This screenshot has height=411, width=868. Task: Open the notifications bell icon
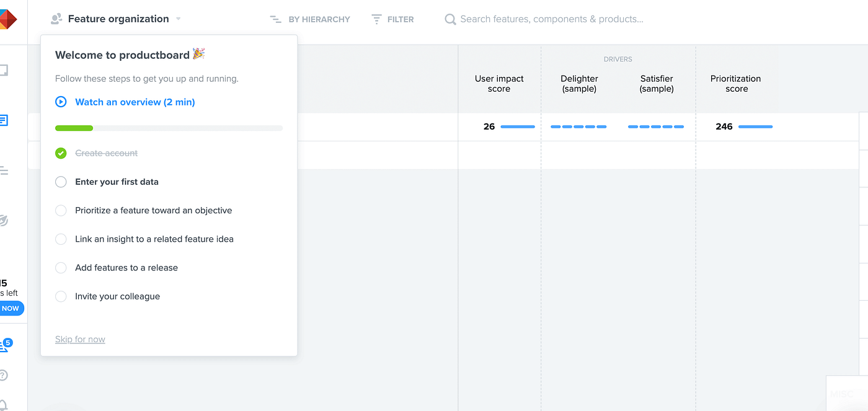coord(4,405)
